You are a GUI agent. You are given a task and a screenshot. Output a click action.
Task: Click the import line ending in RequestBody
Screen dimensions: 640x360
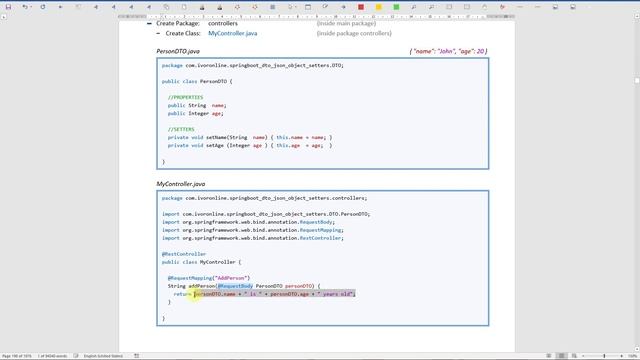click(x=248, y=222)
